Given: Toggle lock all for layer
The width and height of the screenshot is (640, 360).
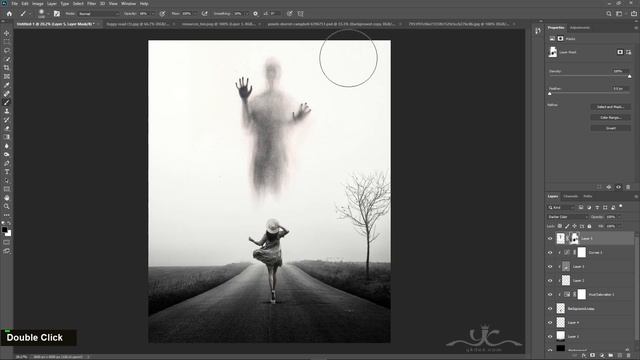Looking at the screenshot, I should [589, 226].
